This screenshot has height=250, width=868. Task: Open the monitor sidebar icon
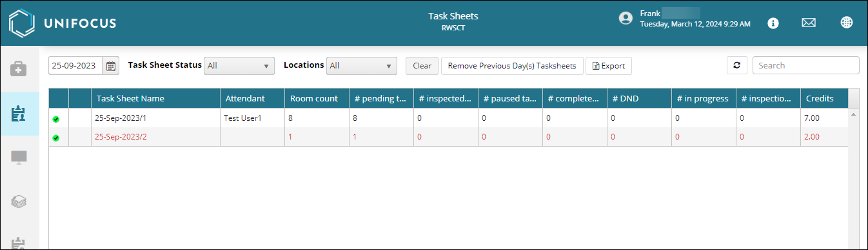click(x=19, y=158)
